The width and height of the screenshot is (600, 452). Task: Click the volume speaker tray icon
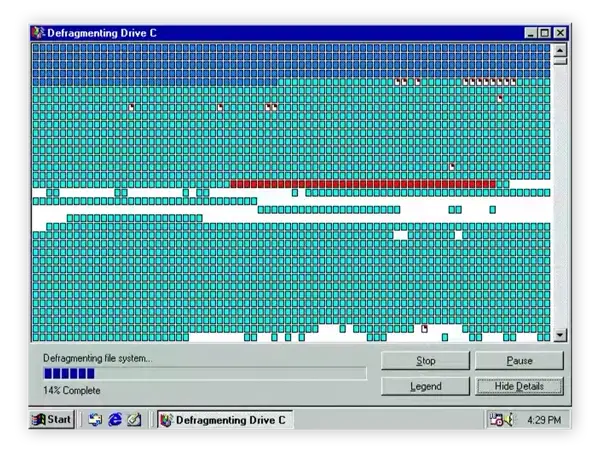coord(509,419)
